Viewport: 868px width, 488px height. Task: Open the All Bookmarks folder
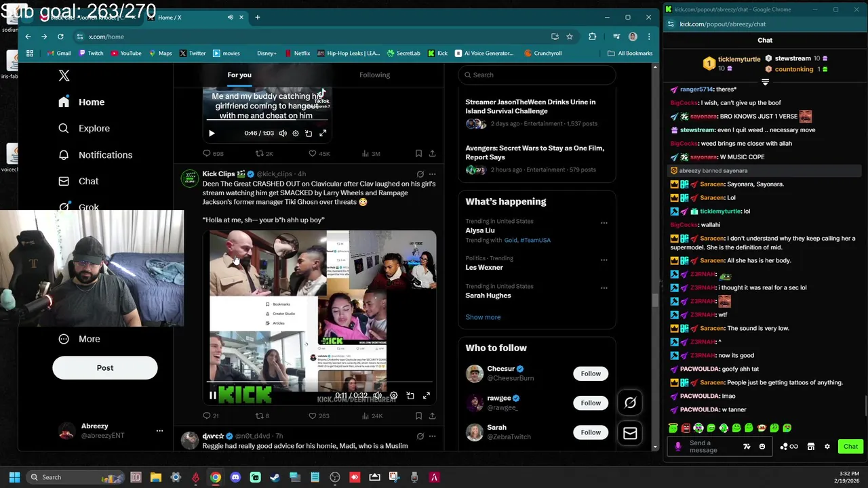(x=630, y=53)
